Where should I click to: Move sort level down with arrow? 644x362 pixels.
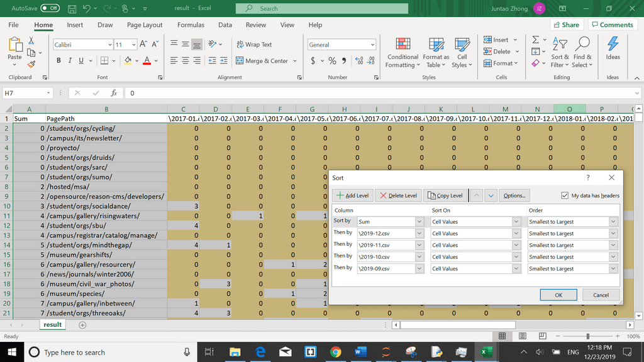point(491,195)
